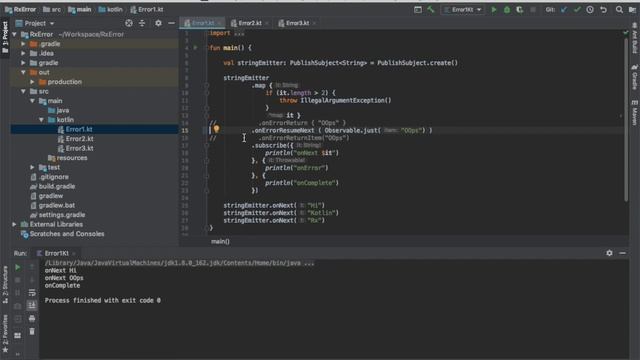This screenshot has height=360, width=640.
Task: Open Project Structure icon at toolbar end
Action: (632, 9)
